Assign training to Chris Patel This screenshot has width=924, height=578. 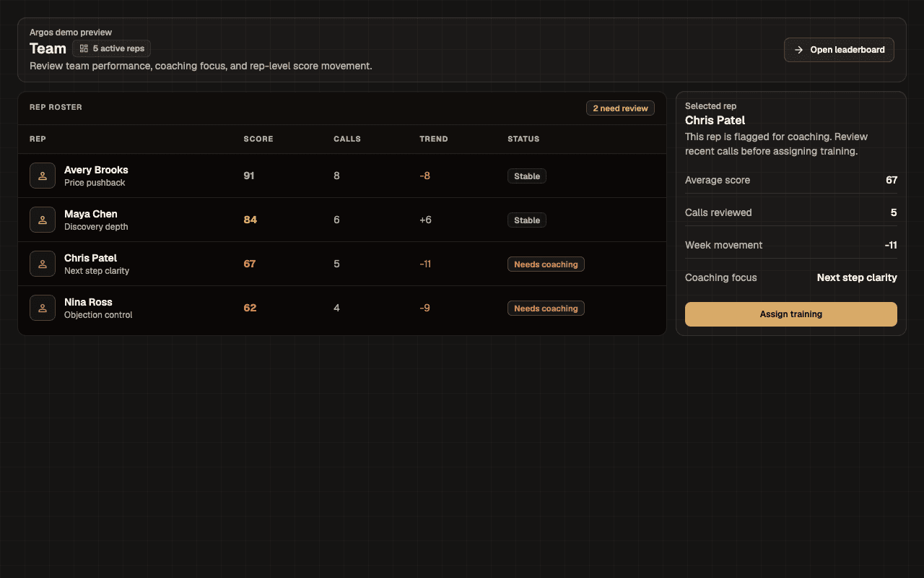(790, 314)
